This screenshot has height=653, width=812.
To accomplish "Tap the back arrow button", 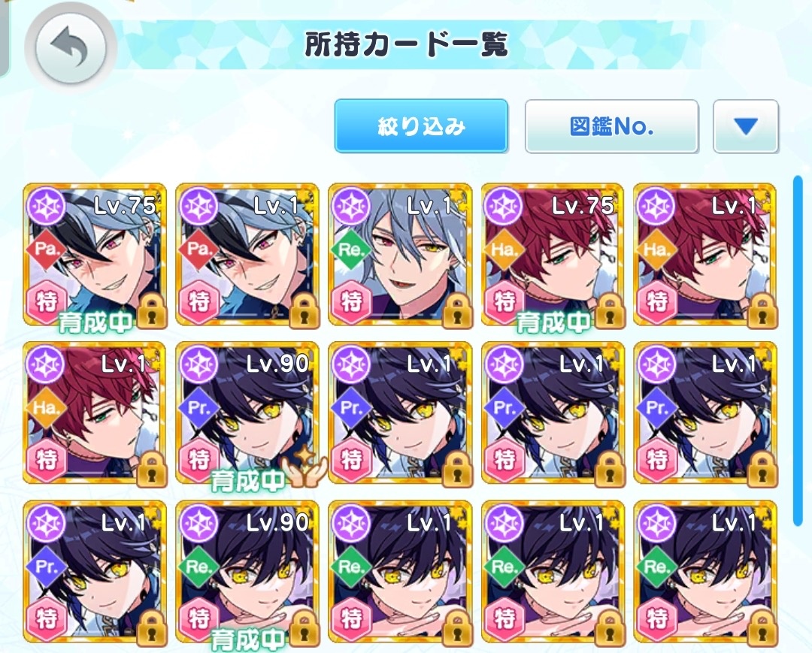I will (x=71, y=47).
